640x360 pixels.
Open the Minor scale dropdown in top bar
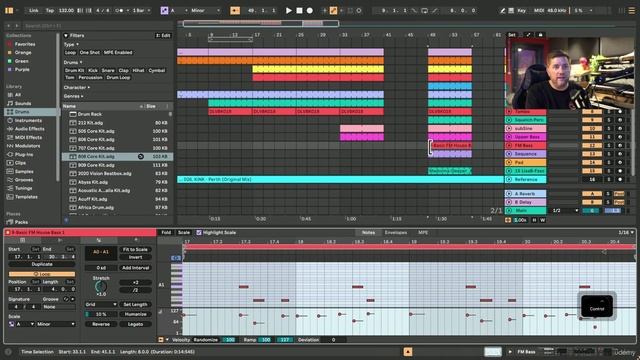tap(205, 10)
